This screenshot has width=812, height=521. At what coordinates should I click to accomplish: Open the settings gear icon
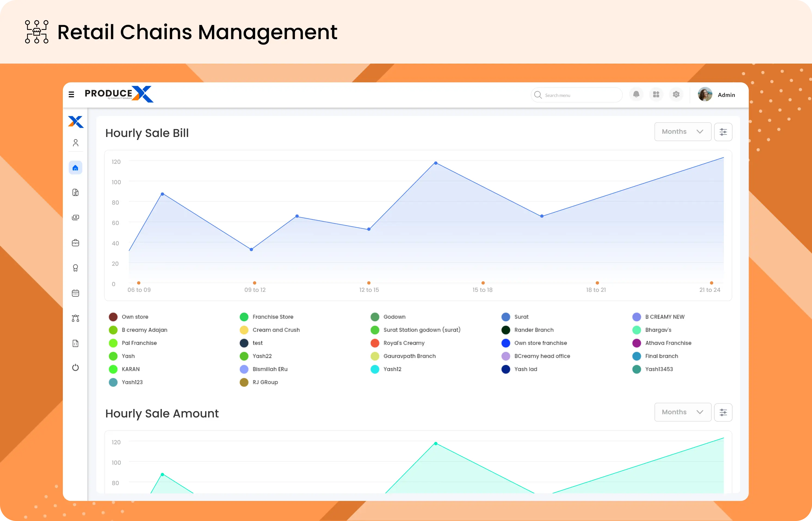(x=676, y=94)
